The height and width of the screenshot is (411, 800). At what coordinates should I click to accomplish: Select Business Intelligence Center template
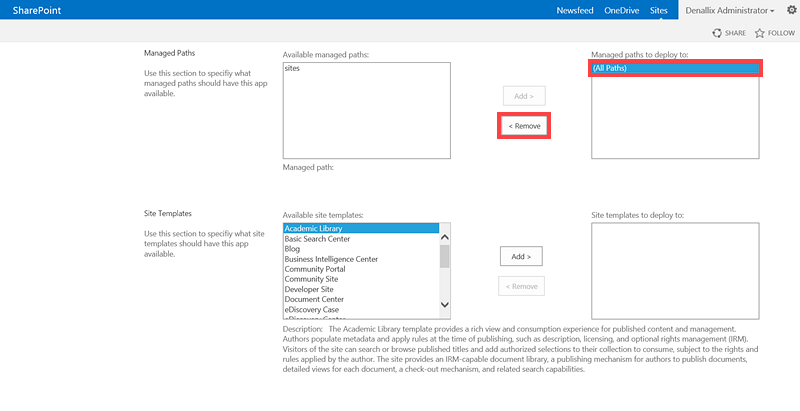(361, 259)
